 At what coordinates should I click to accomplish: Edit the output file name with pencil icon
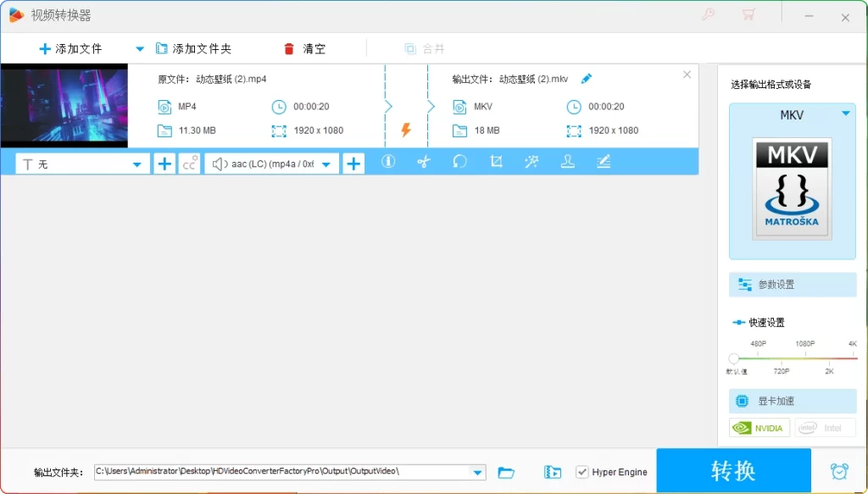586,77
